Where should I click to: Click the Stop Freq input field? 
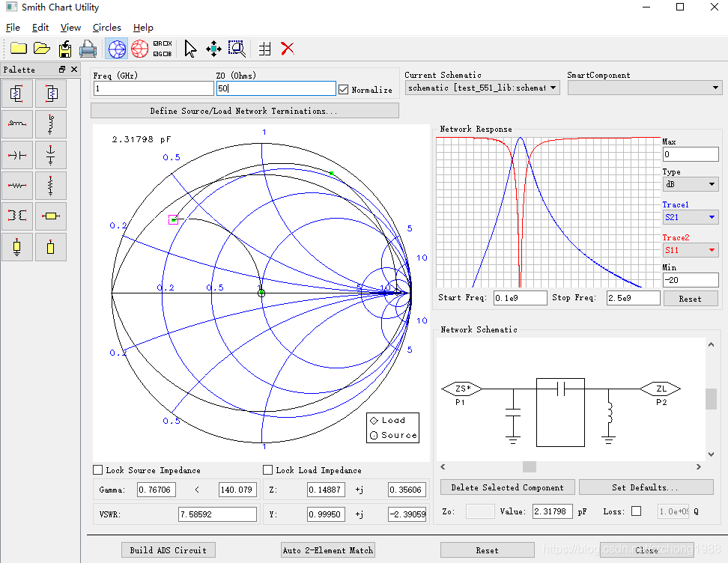634,298
